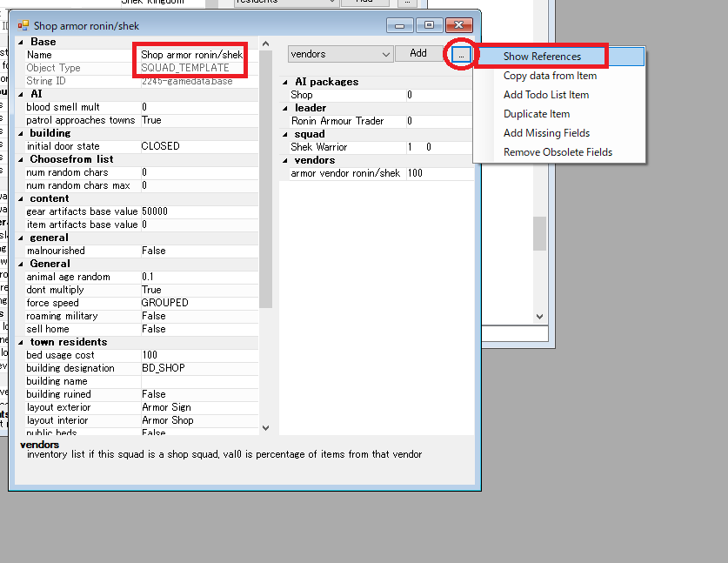The image size is (728, 563).
Task: Click the Add button
Action: 418,53
